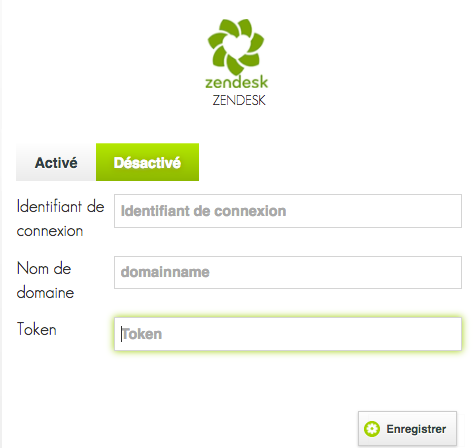The image size is (476, 448).
Task: Focus the Identifiant de connexion input field
Action: [x=288, y=211]
